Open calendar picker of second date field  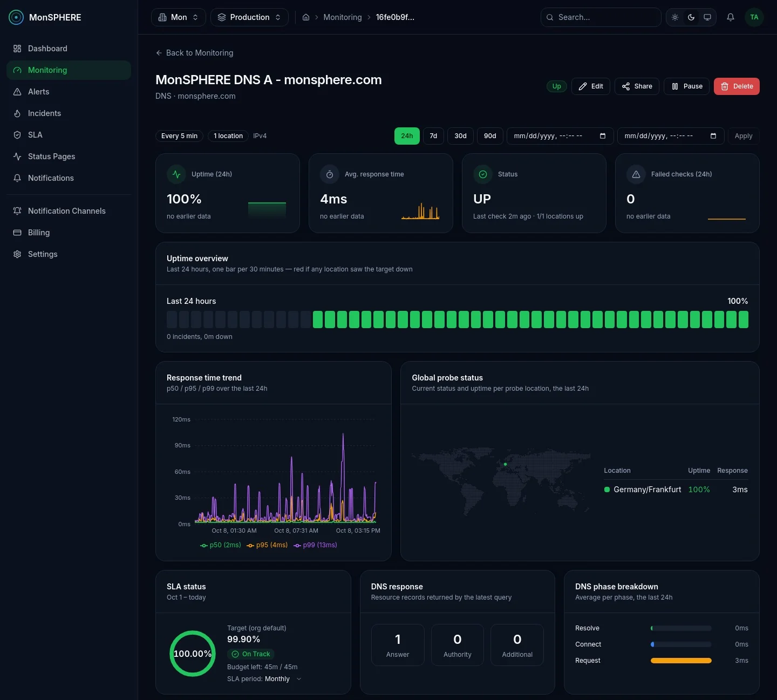point(713,136)
